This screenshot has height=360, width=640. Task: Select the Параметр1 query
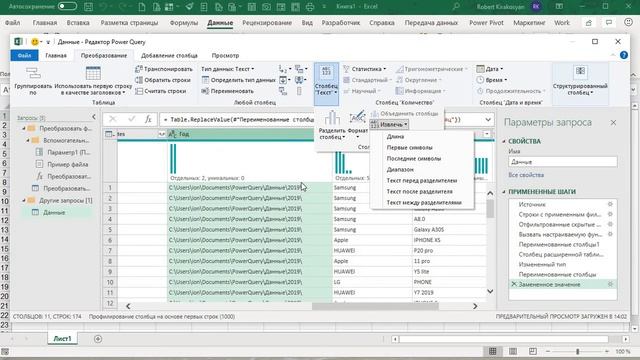(62, 152)
